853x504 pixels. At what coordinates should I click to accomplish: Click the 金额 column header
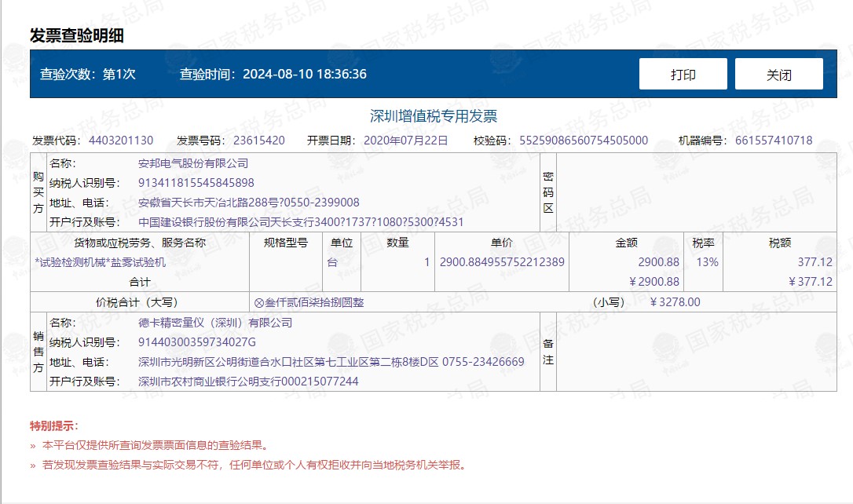pyautogui.click(x=626, y=243)
